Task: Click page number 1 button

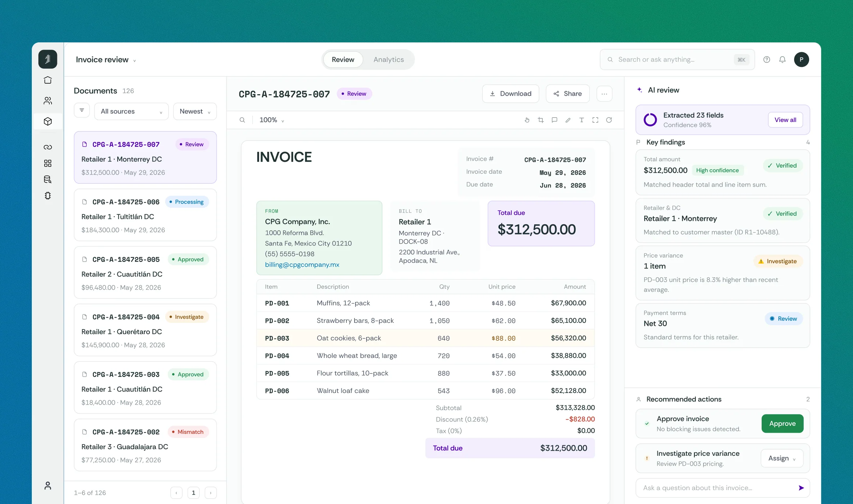Action: (x=193, y=493)
